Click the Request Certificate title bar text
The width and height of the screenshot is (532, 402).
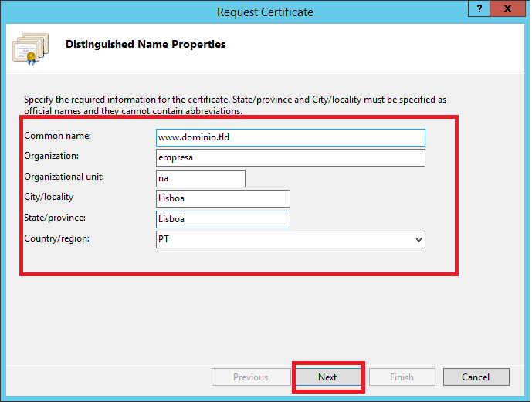pyautogui.click(x=265, y=12)
